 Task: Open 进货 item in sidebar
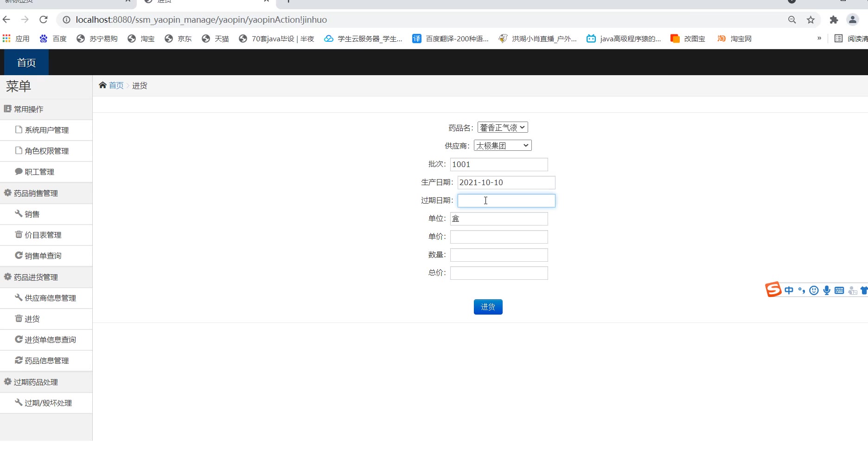click(x=46, y=319)
